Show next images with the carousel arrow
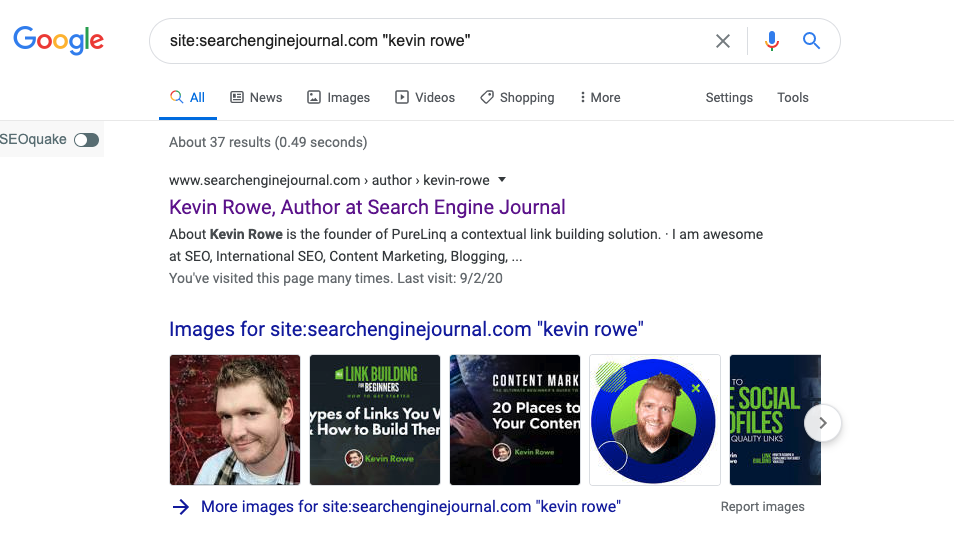954x555 pixels. coord(823,423)
